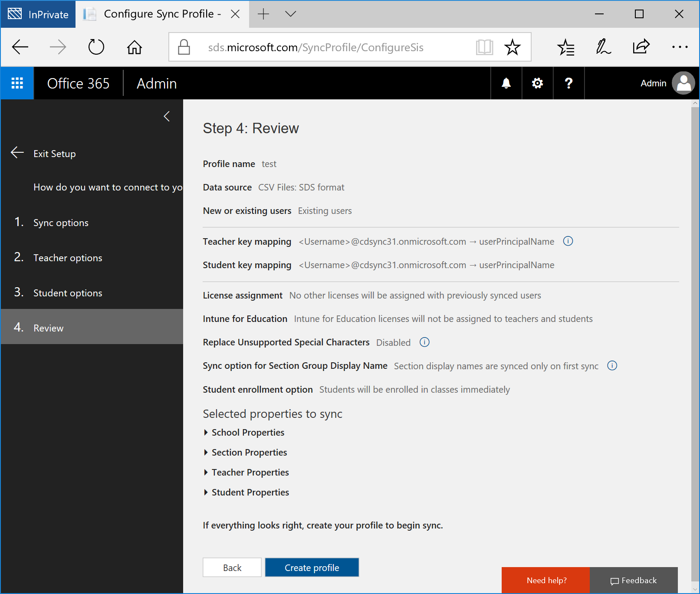Expand School Properties
Screen dimensions: 700x594
click(x=244, y=433)
